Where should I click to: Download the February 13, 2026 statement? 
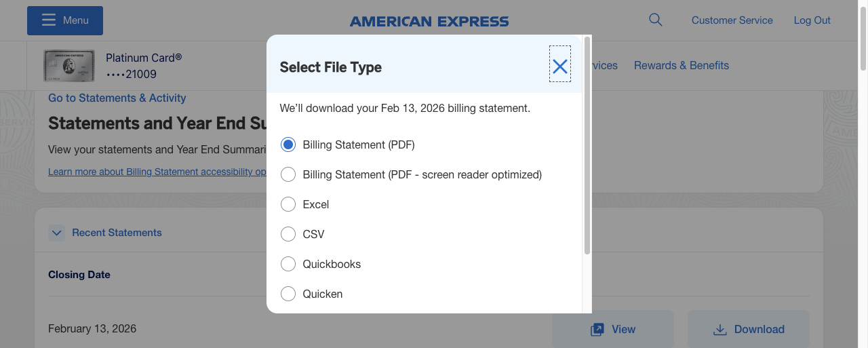pyautogui.click(x=748, y=329)
